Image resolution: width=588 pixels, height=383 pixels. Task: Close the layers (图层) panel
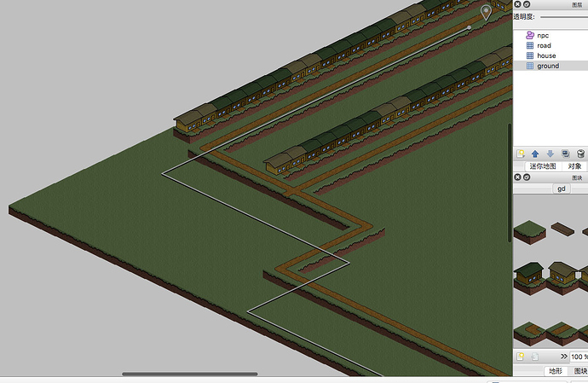(x=517, y=4)
